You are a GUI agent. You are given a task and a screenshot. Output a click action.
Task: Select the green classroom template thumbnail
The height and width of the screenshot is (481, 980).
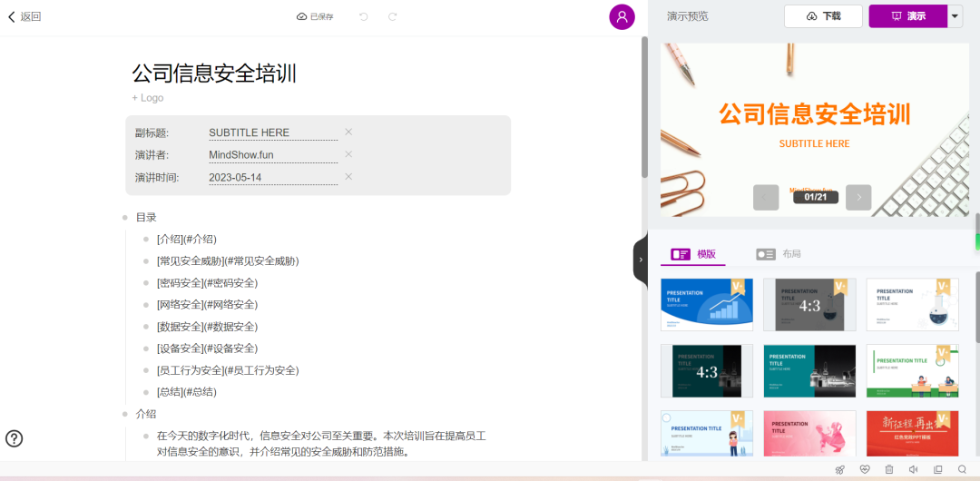[x=913, y=370]
